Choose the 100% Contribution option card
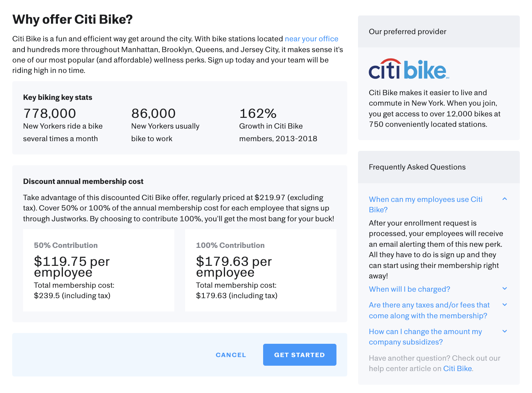Screen dimensions: 532x393 pyautogui.click(x=261, y=270)
